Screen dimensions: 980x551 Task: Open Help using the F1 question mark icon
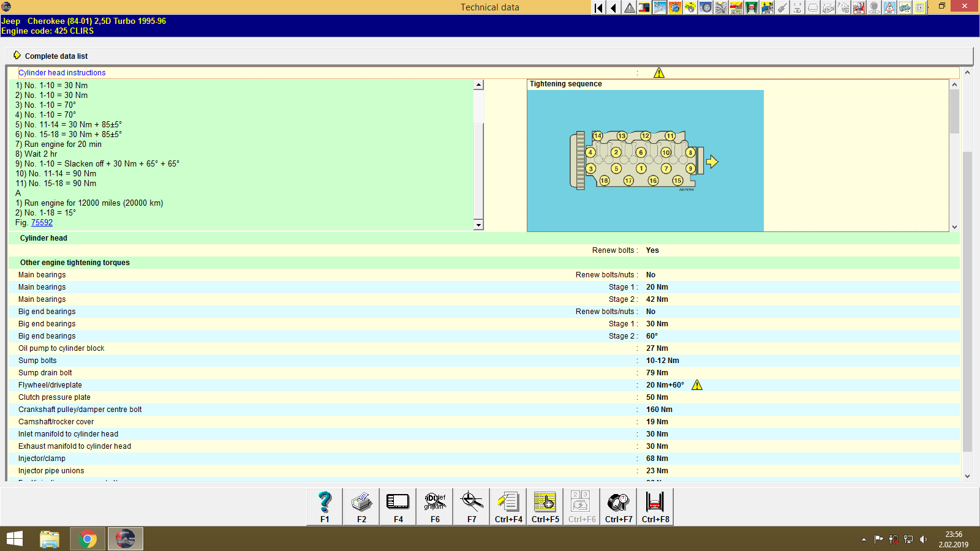tap(324, 505)
